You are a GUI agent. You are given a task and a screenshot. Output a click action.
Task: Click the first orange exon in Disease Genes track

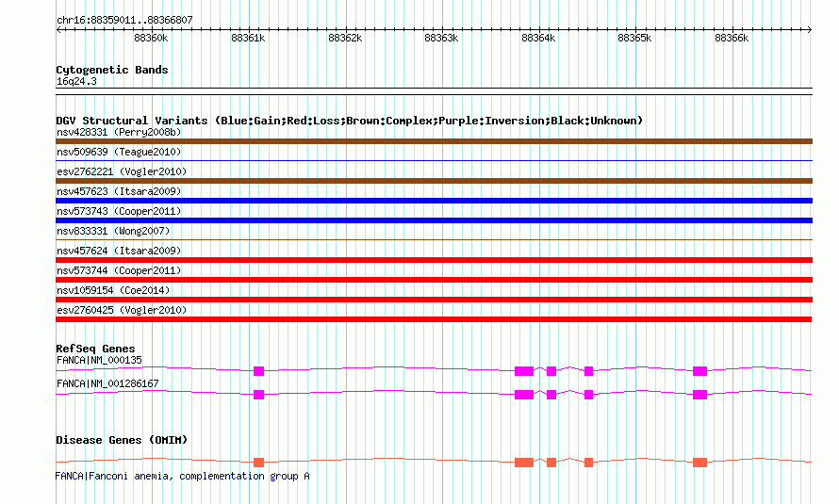point(258,463)
